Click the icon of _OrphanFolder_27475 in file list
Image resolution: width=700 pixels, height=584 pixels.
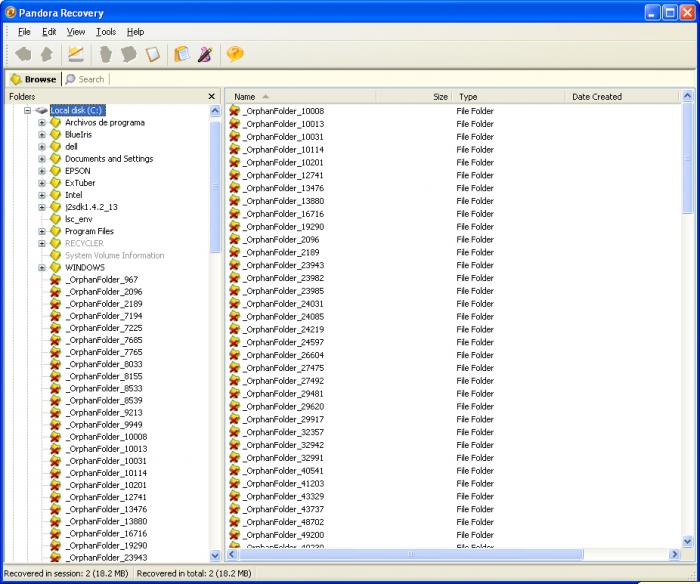coord(234,368)
